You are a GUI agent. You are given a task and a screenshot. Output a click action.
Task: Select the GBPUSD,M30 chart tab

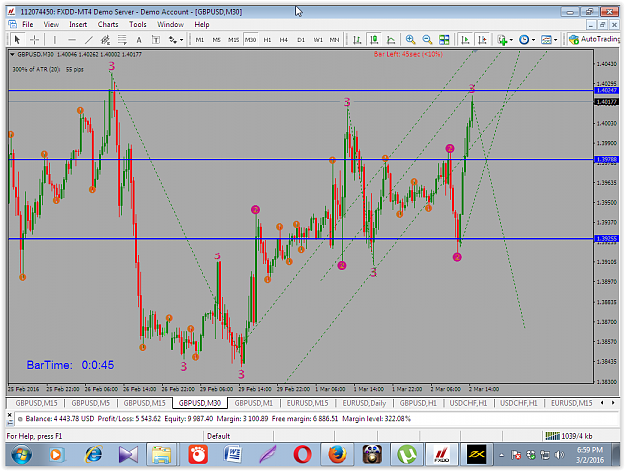click(x=200, y=403)
